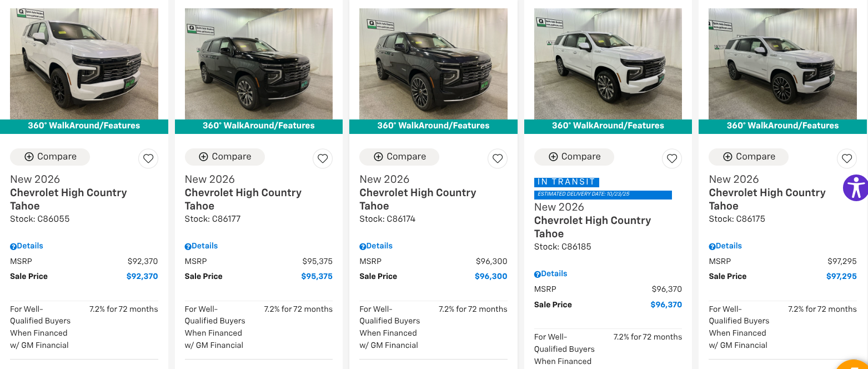Open the accessibility widget icon
Viewport: 868px width, 369px height.
[855, 187]
